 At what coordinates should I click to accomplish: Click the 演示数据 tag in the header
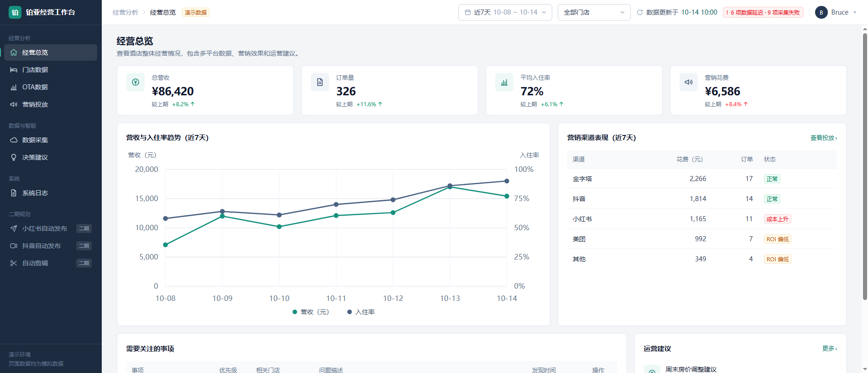pos(196,12)
